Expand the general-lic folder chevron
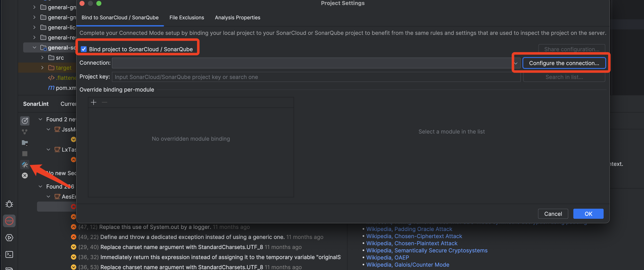 click(34, 27)
